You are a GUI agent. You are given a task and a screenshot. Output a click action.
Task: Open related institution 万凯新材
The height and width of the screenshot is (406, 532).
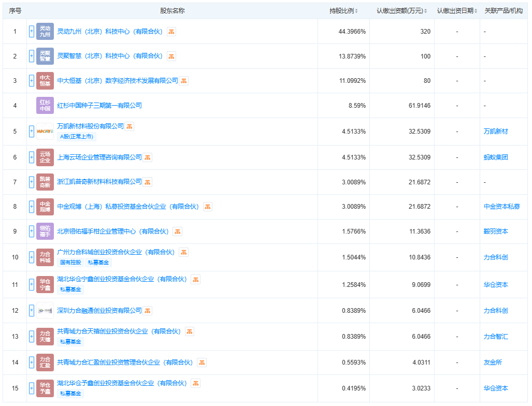coord(496,131)
